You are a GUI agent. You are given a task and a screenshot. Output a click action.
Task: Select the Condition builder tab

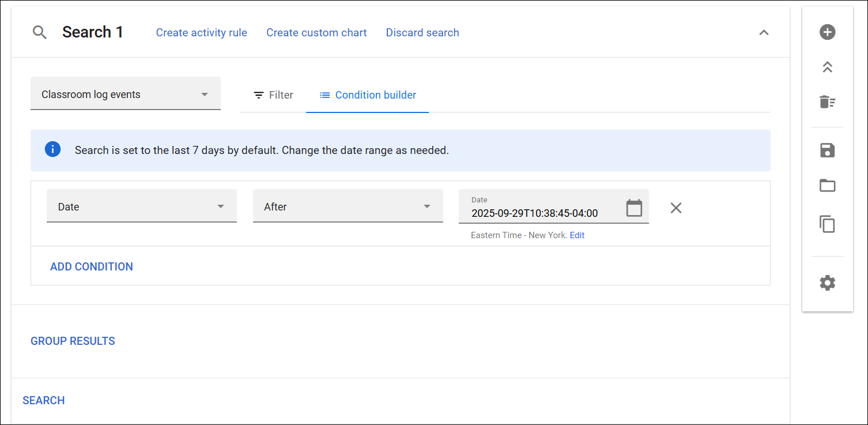(x=368, y=95)
